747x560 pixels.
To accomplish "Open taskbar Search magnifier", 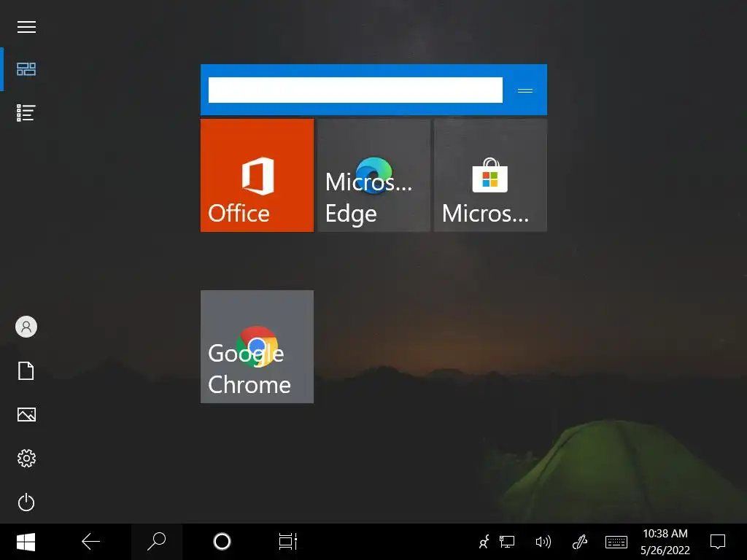I will tap(156, 542).
